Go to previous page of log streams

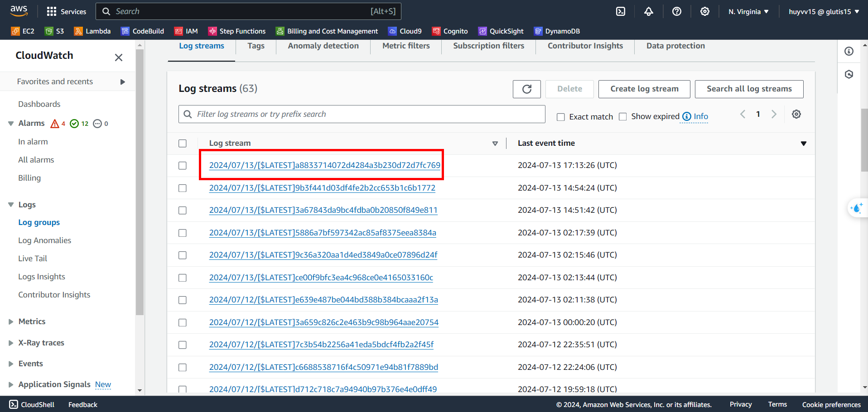click(743, 114)
